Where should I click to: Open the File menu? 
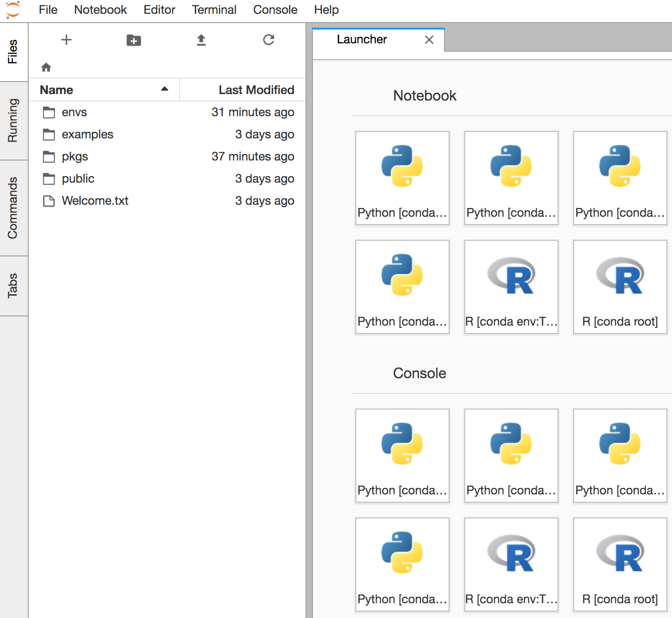(x=48, y=10)
